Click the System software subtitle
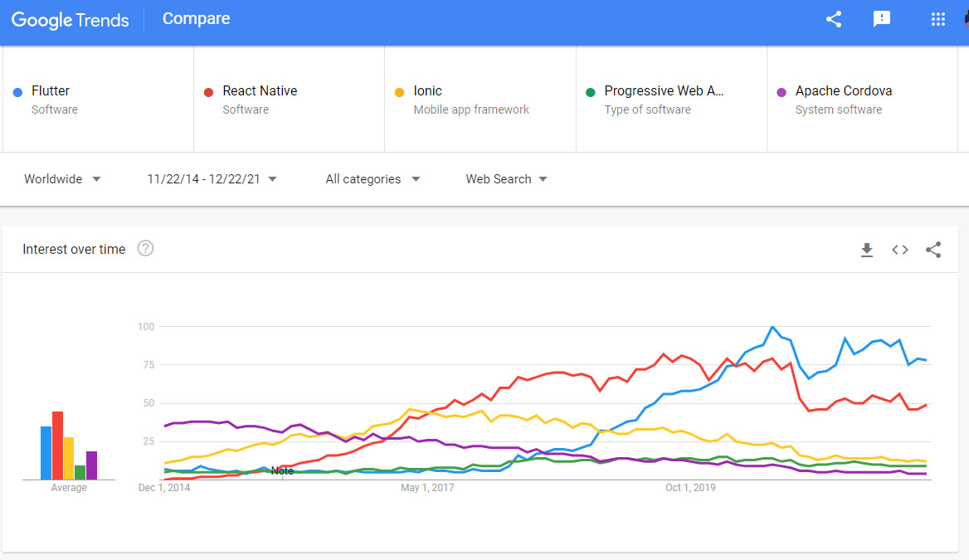This screenshot has height=560, width=969. 839,110
